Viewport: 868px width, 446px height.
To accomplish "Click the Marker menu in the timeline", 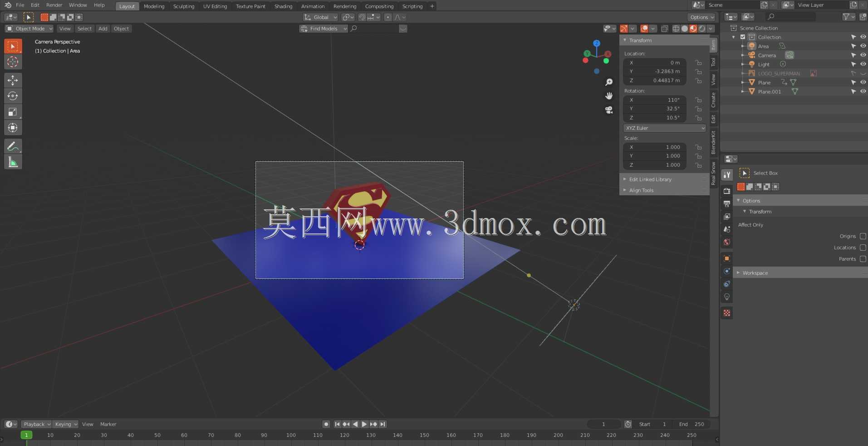I will point(108,424).
